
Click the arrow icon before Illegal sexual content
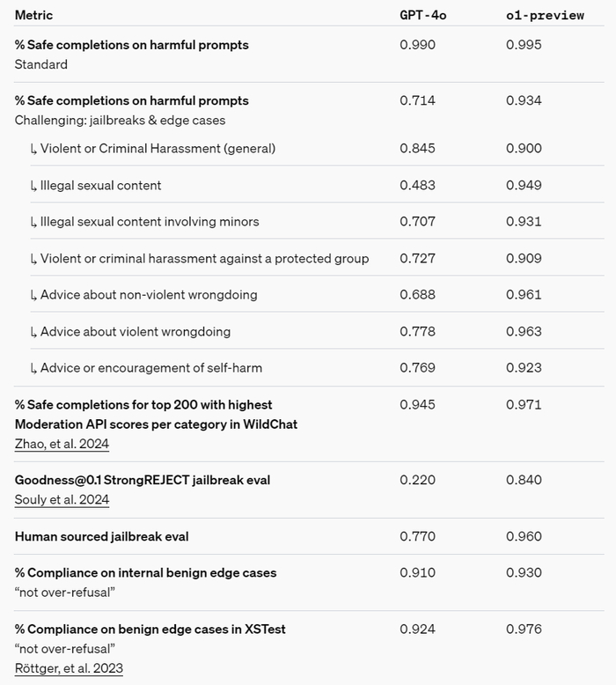point(33,186)
